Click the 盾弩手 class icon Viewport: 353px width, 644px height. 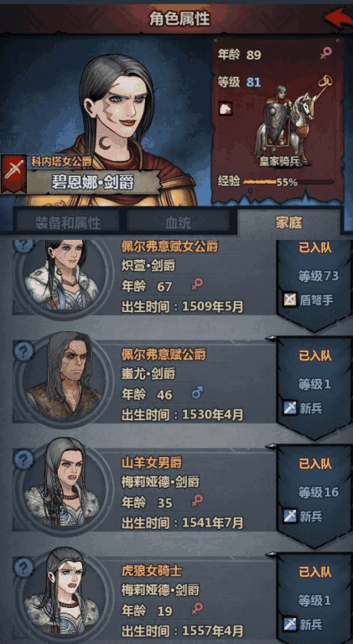290,300
